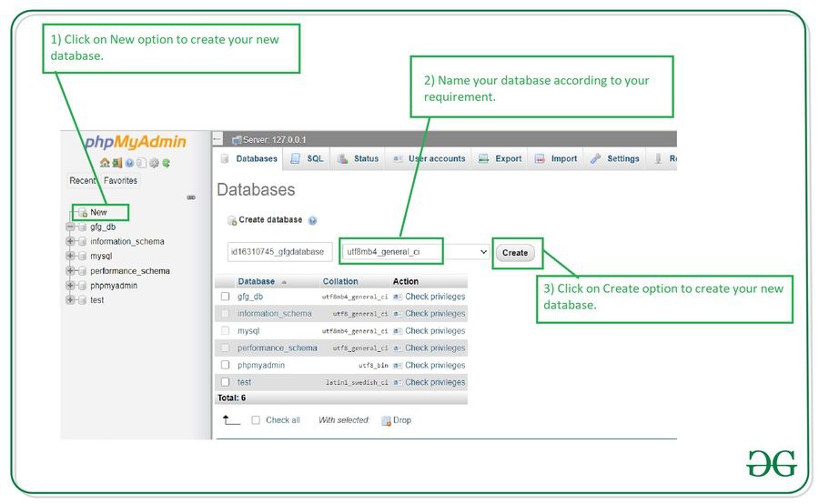Image resolution: width=819 pixels, height=504 pixels.
Task: Check privileges for performance_schema
Action: pyautogui.click(x=430, y=348)
